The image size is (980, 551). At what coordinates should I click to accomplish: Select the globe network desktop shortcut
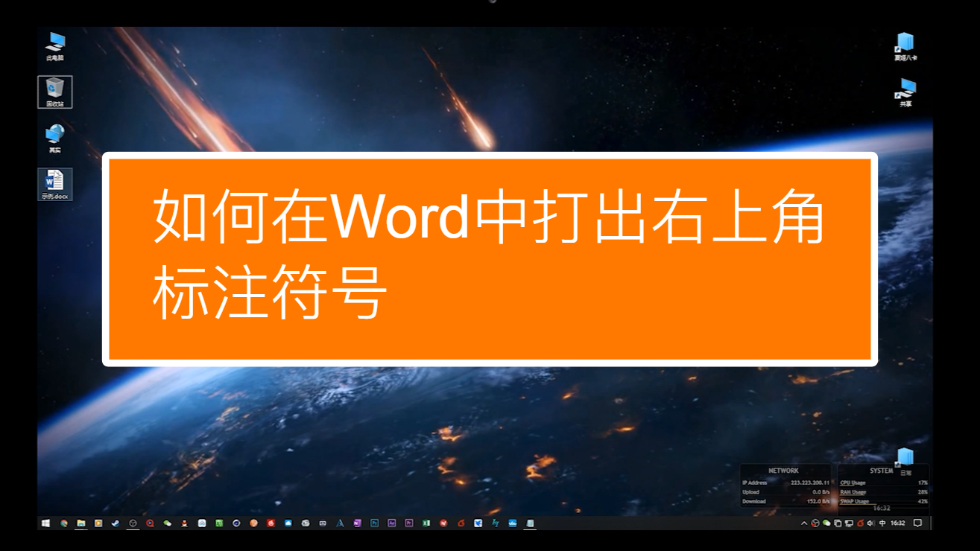tap(54, 138)
